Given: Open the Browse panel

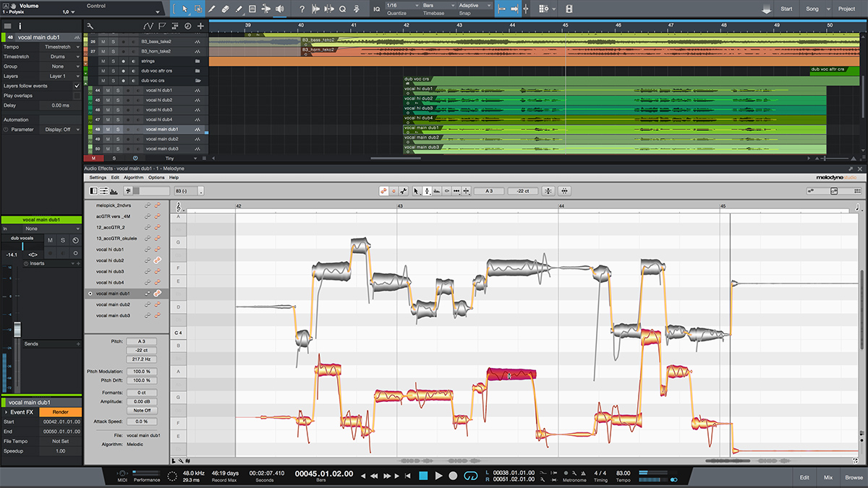Looking at the screenshot, I should [854, 478].
